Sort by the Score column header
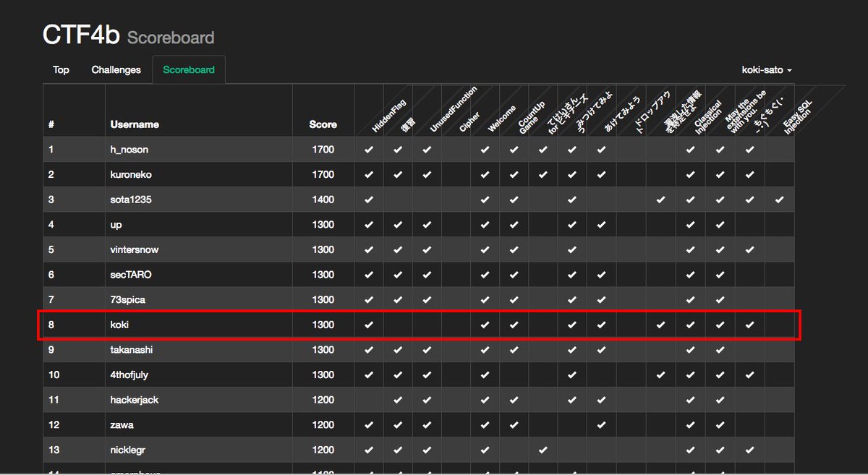 point(323,124)
